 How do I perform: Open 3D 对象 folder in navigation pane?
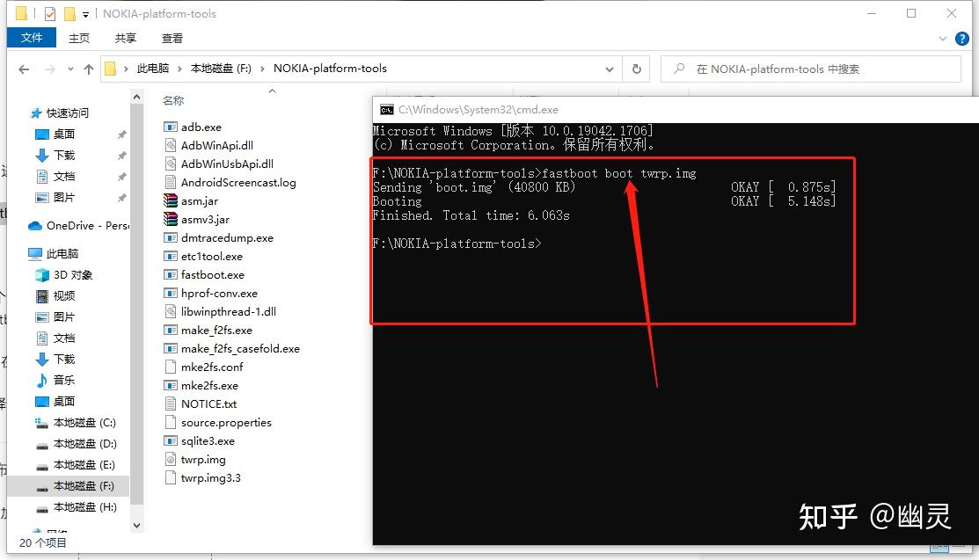tap(72, 274)
